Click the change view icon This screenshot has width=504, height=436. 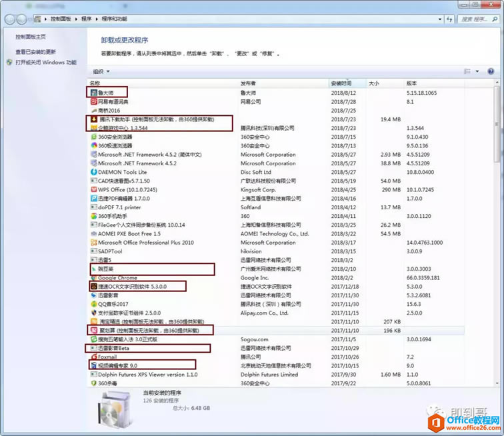467,71
